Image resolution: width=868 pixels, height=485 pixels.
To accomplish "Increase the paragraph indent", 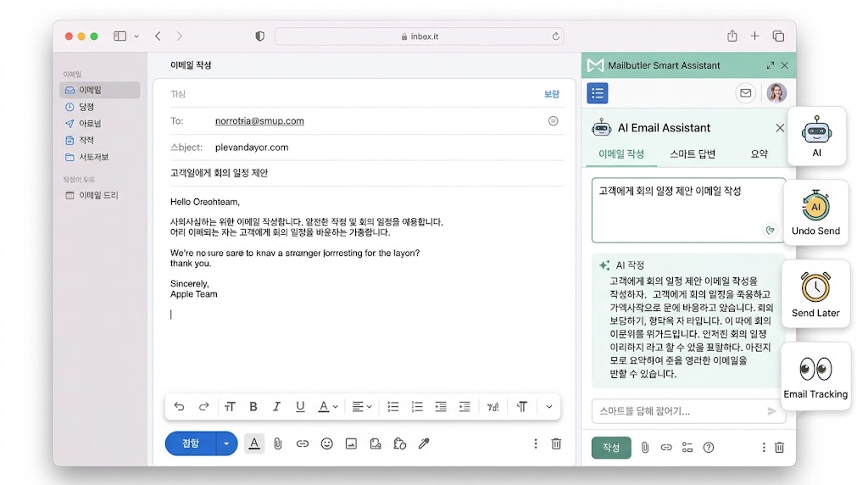I will (465, 407).
